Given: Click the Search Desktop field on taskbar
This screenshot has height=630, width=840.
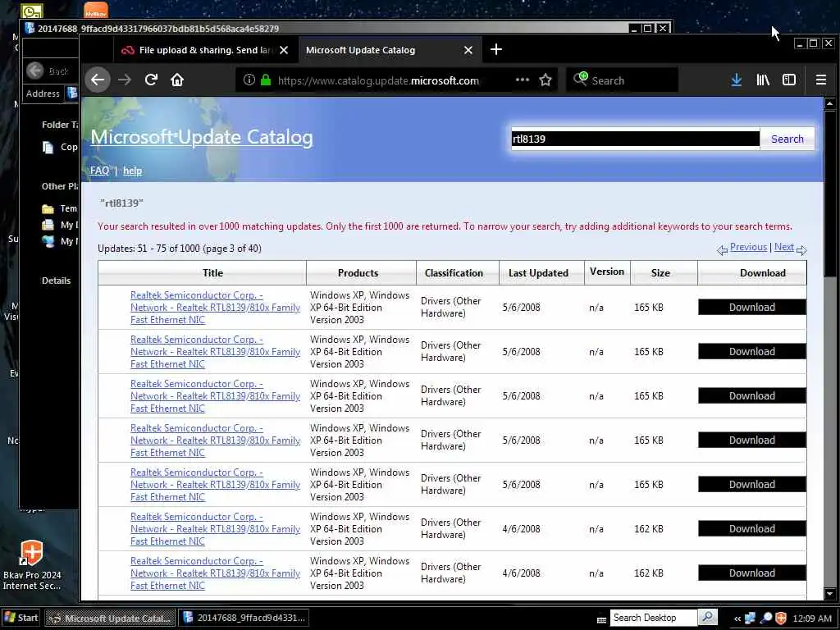Looking at the screenshot, I should pos(653,618).
